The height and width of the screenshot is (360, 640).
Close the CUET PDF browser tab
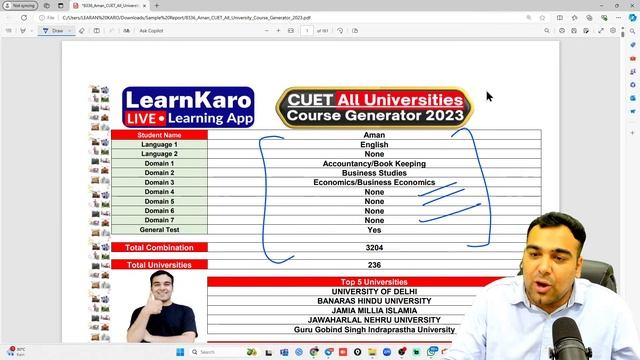(x=144, y=6)
